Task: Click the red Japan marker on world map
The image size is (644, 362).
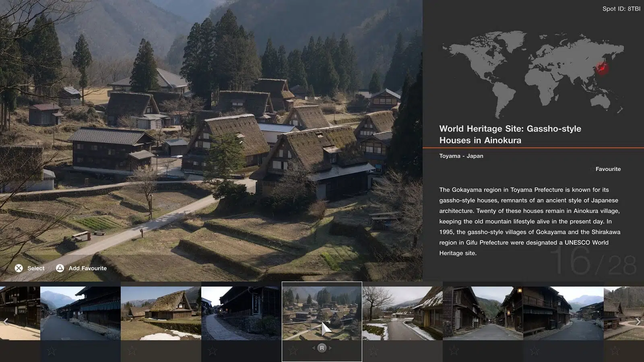Action: point(602,68)
